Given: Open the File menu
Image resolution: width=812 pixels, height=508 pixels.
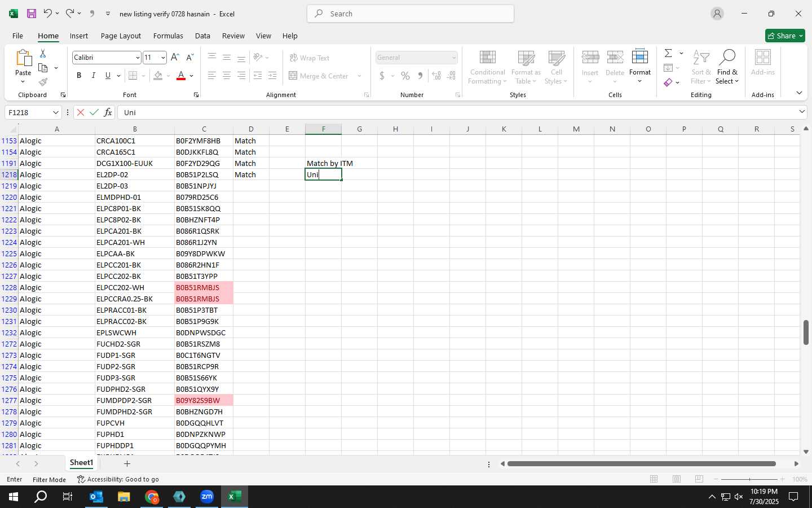Looking at the screenshot, I should pyautogui.click(x=17, y=36).
